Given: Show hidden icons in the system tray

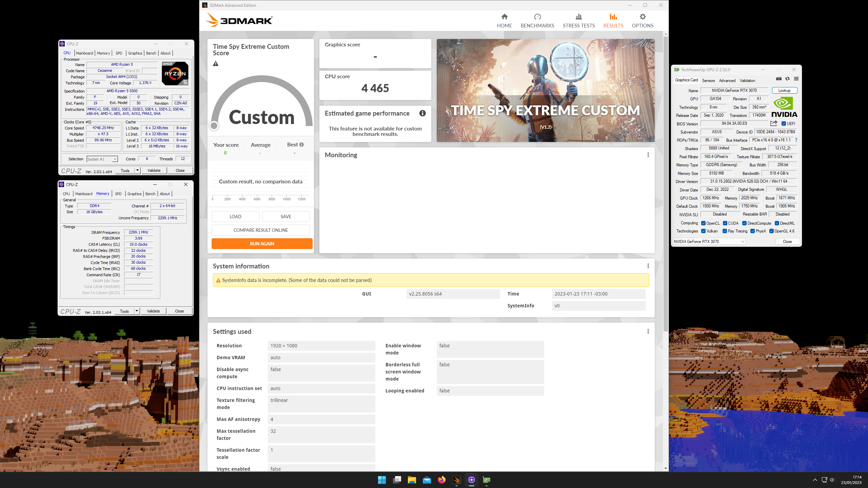Looking at the screenshot, I should coord(815,480).
